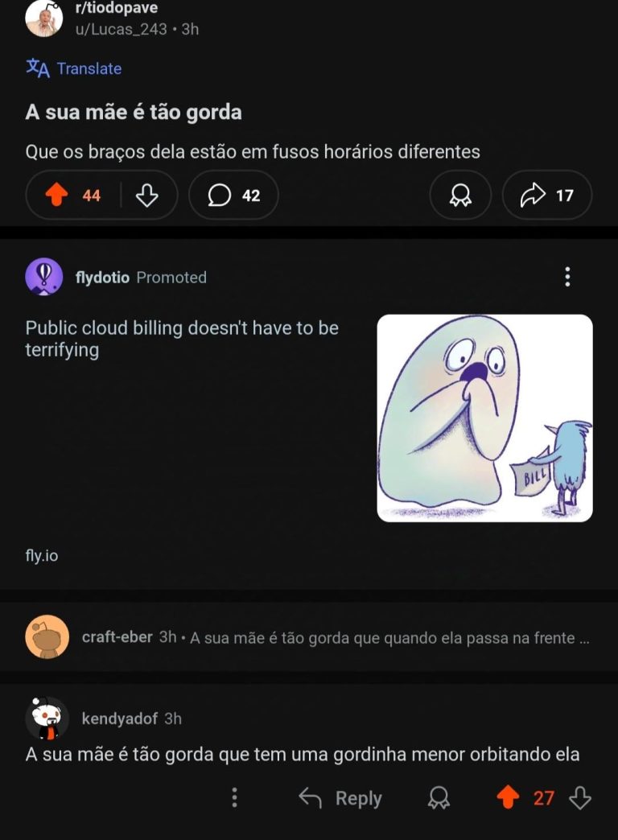
Task: Downvote the post about fusos horários
Action: pyautogui.click(x=146, y=196)
